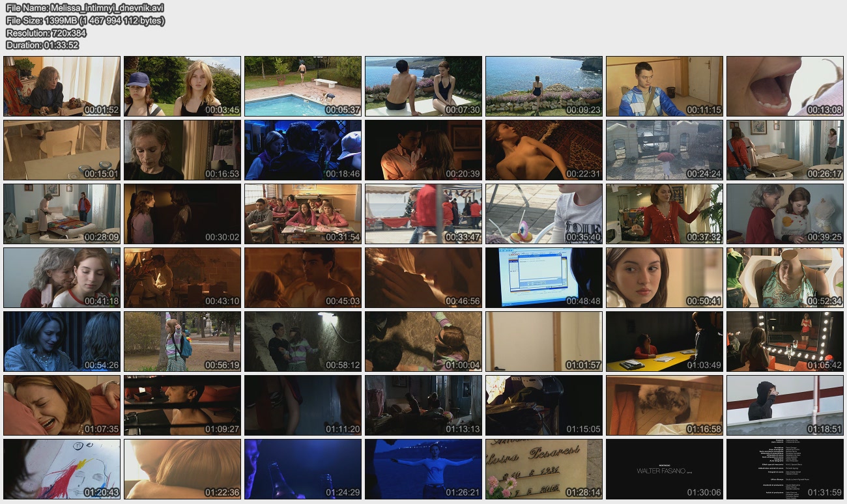This screenshot has height=504, width=847.
Task: Open the close-up face frame at 00:50:41
Action: [665, 277]
